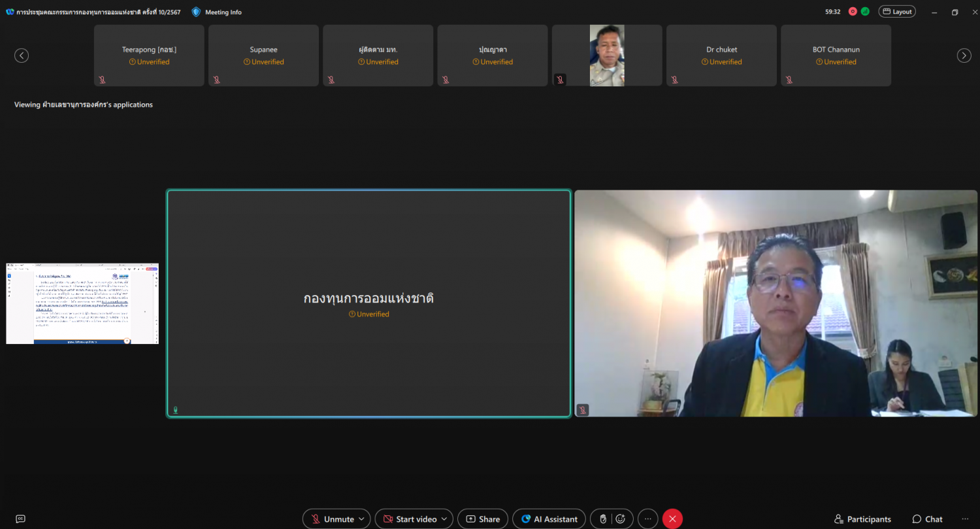Click muted mic icon on the small video tile
Image resolution: width=980 pixels, height=529 pixels.
(x=560, y=80)
